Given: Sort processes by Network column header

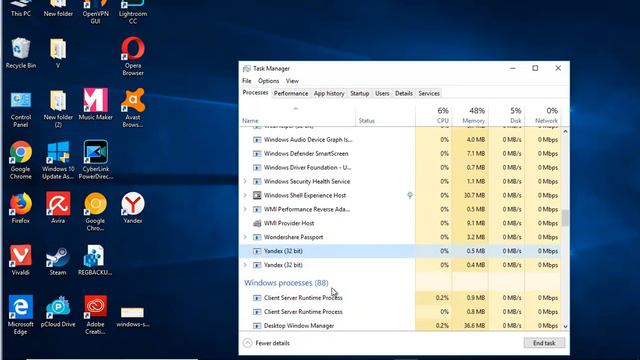Looking at the screenshot, I should coord(543,115).
